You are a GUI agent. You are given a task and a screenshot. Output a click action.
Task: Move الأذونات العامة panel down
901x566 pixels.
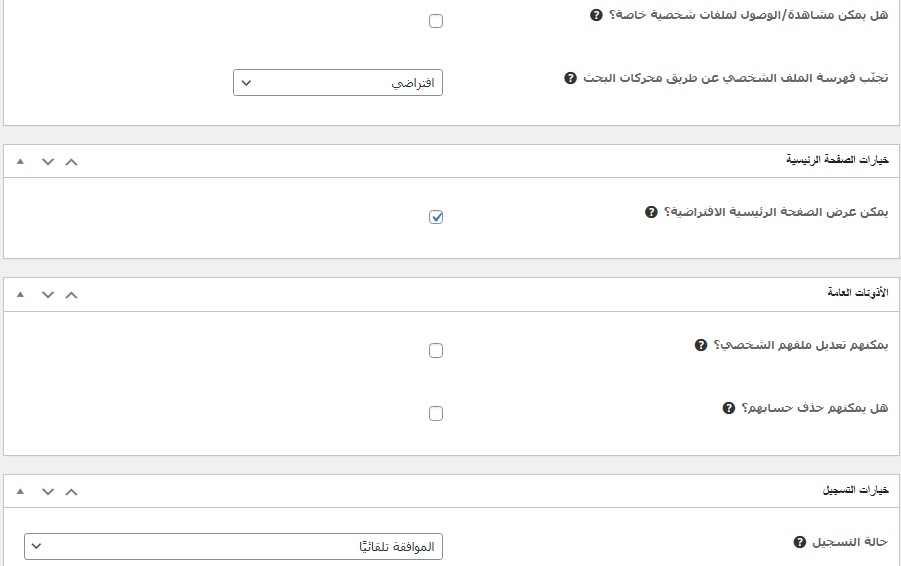(x=47, y=294)
